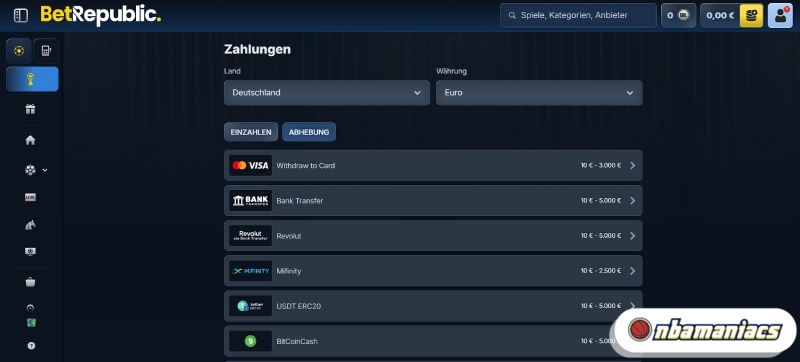
Task: Select USDT ERC20 withdrawal method
Action: [x=433, y=306]
